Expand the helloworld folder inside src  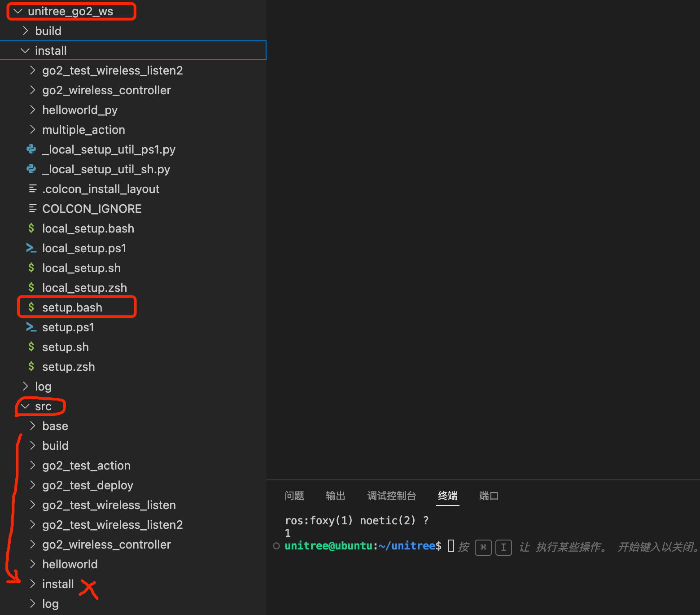tap(70, 564)
